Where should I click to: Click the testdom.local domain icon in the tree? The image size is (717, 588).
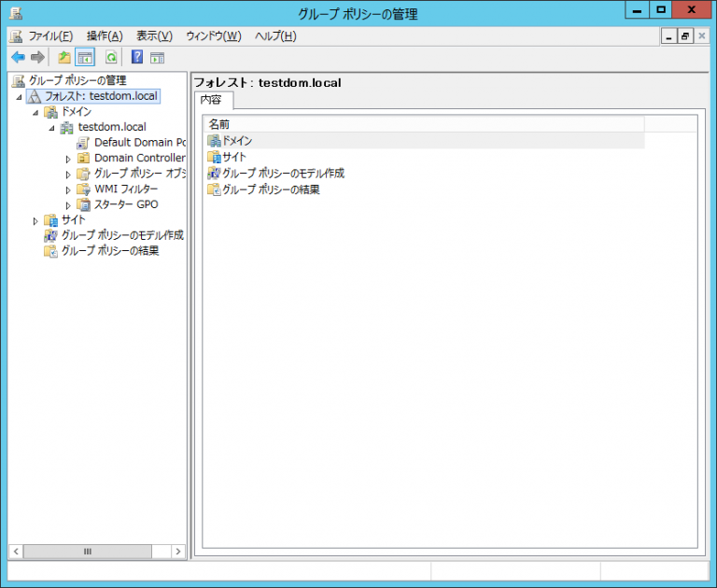tap(67, 128)
